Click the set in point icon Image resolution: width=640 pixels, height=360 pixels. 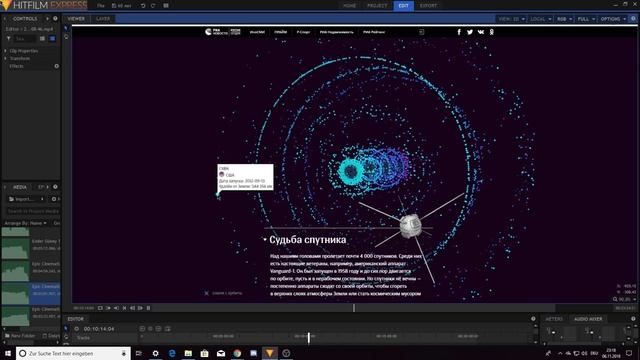[108, 308]
